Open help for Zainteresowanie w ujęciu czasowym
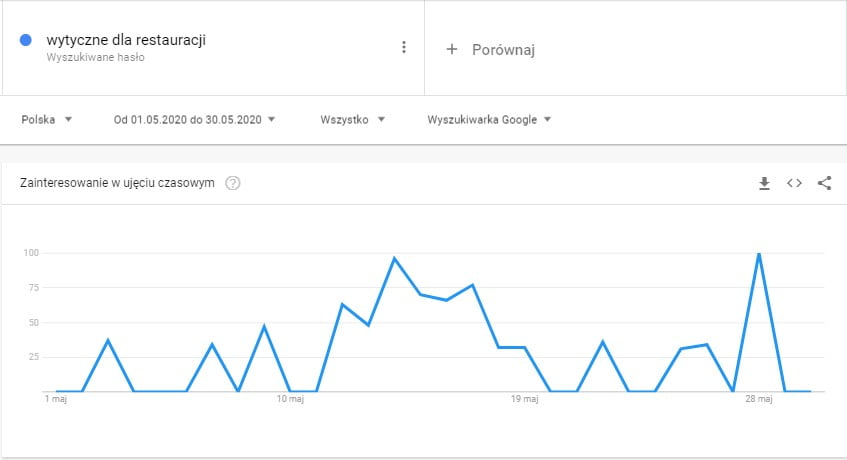The width and height of the screenshot is (847, 460). [x=232, y=183]
